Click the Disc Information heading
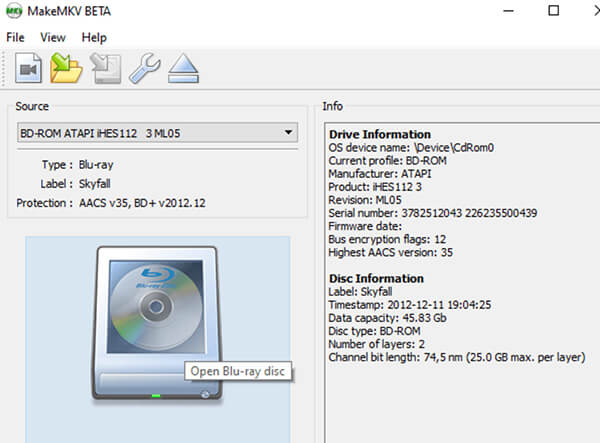This screenshot has height=443, width=600. (x=376, y=278)
